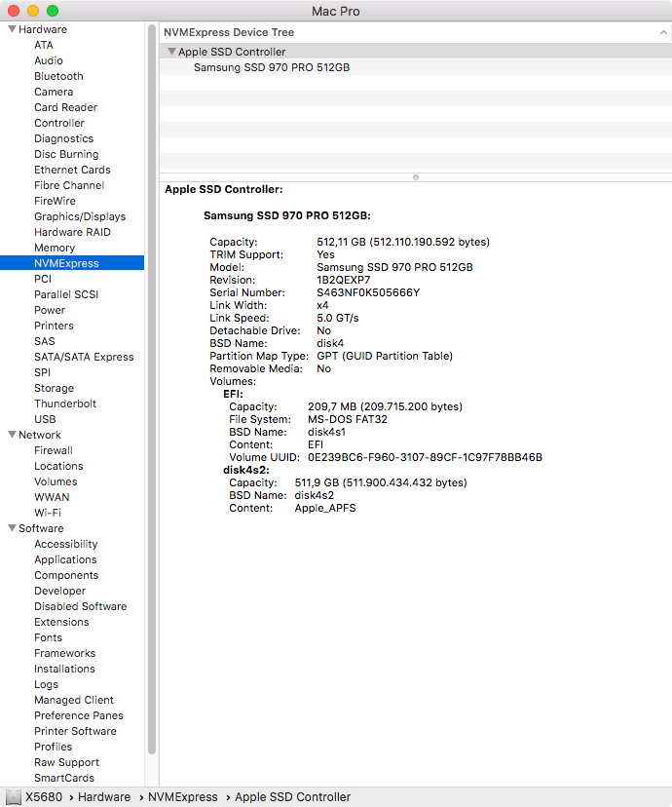Open Managed Client entry
This screenshot has width=672, height=807.
tap(73, 700)
